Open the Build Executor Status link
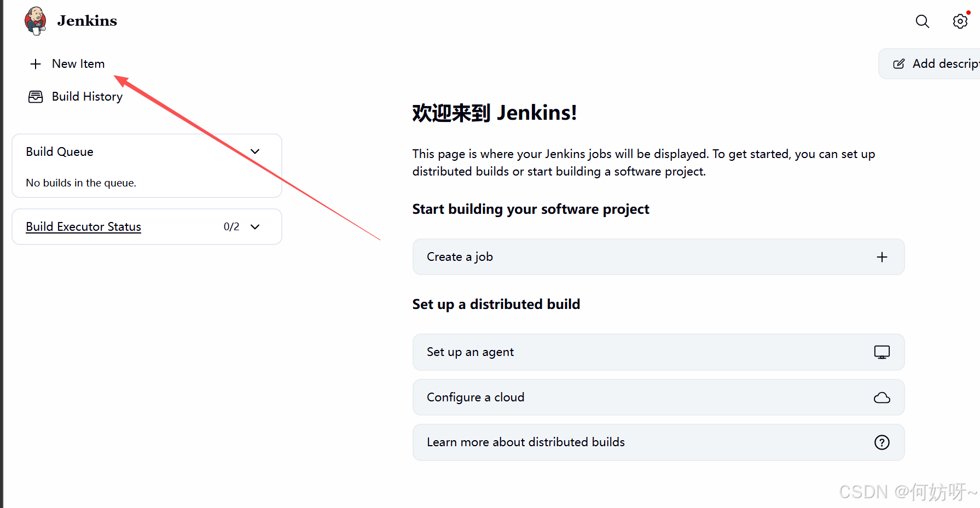 tap(84, 226)
